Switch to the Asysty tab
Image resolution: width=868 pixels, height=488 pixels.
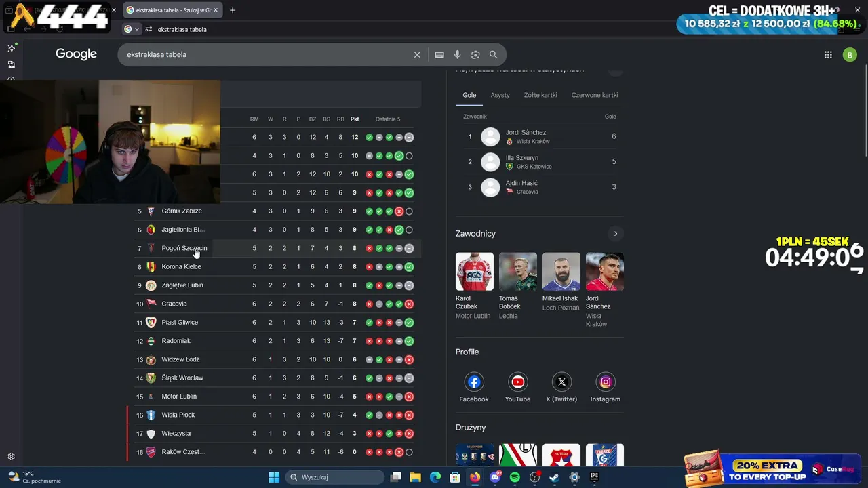pos(500,95)
